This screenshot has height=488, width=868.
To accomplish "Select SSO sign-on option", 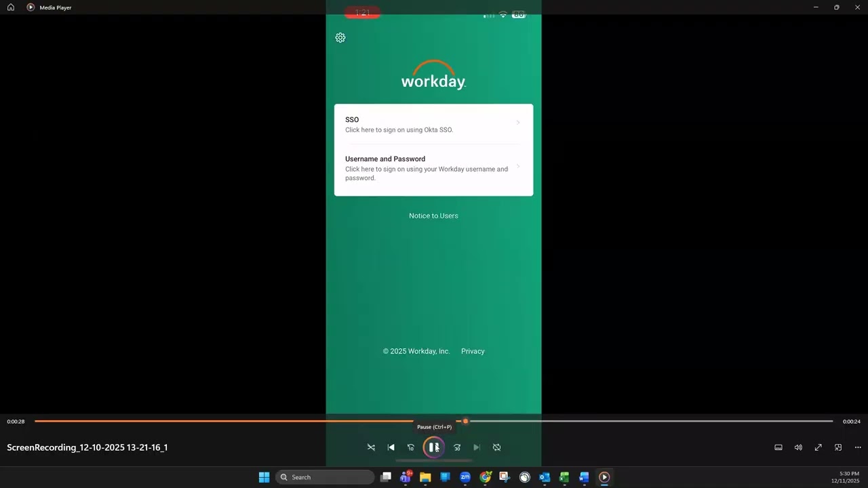I will tap(433, 124).
